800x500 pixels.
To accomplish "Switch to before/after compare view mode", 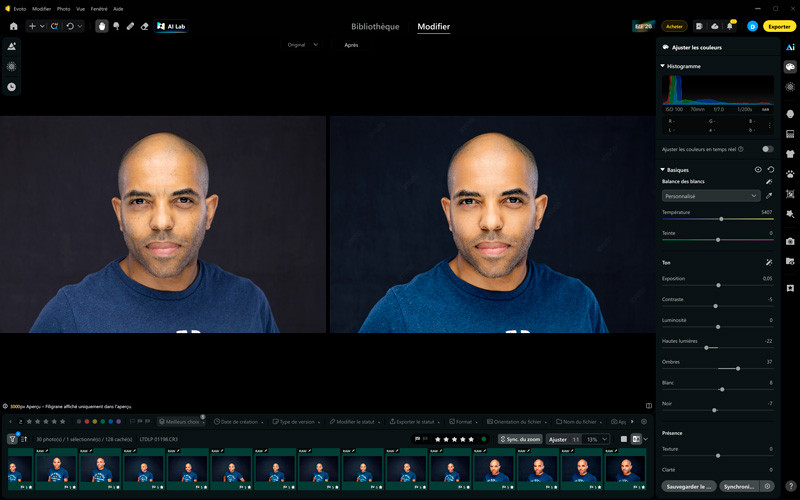I will [636, 439].
